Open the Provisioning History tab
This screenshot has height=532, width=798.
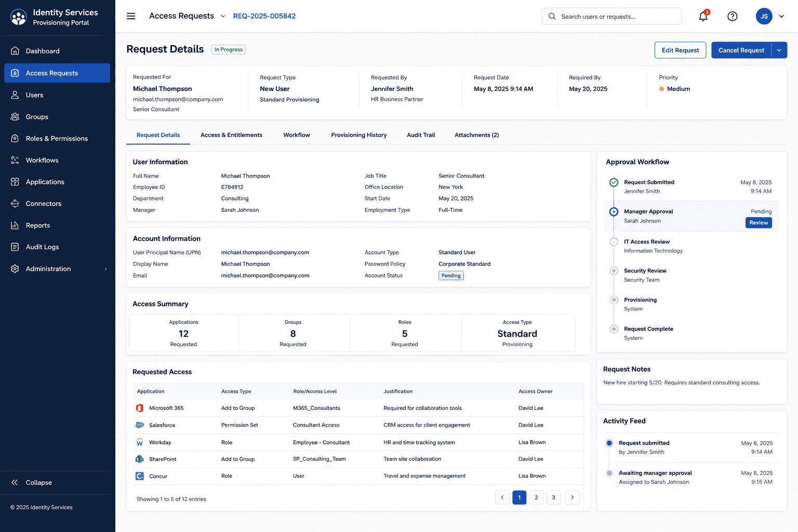click(x=359, y=135)
